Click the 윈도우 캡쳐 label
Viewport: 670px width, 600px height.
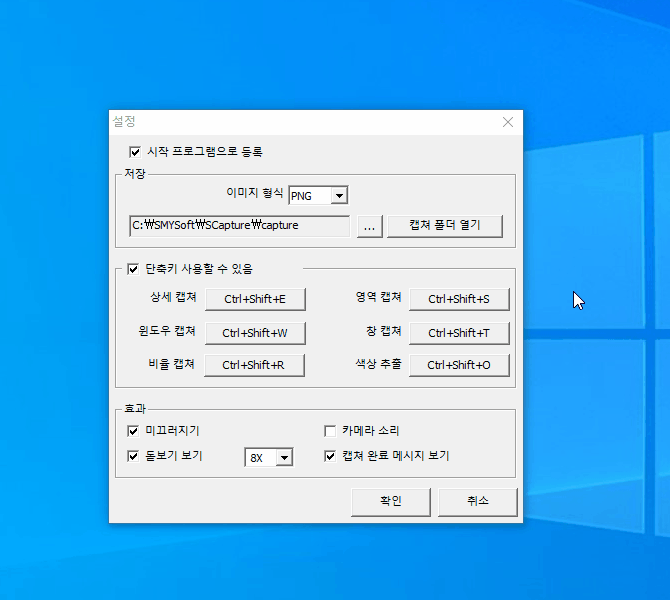tap(167, 331)
